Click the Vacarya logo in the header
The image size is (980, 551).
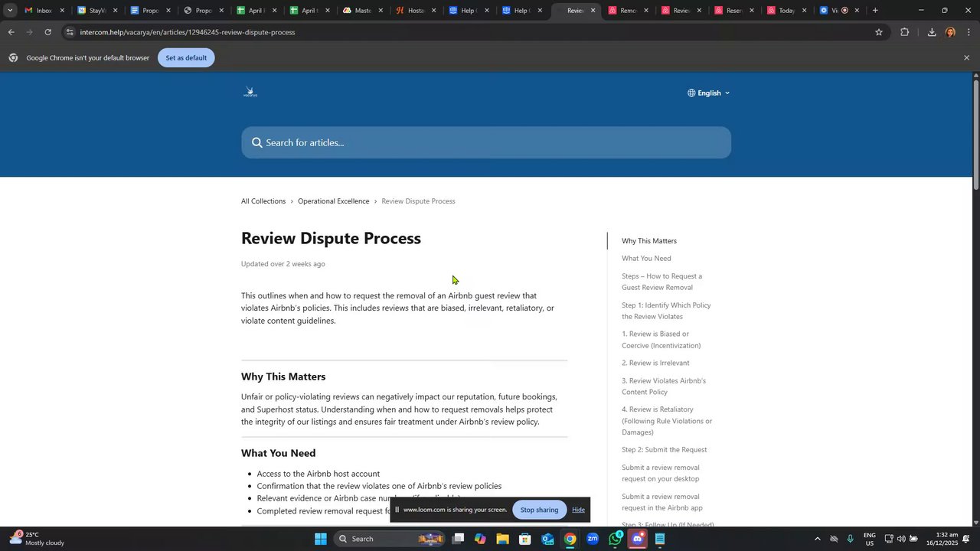point(250,93)
